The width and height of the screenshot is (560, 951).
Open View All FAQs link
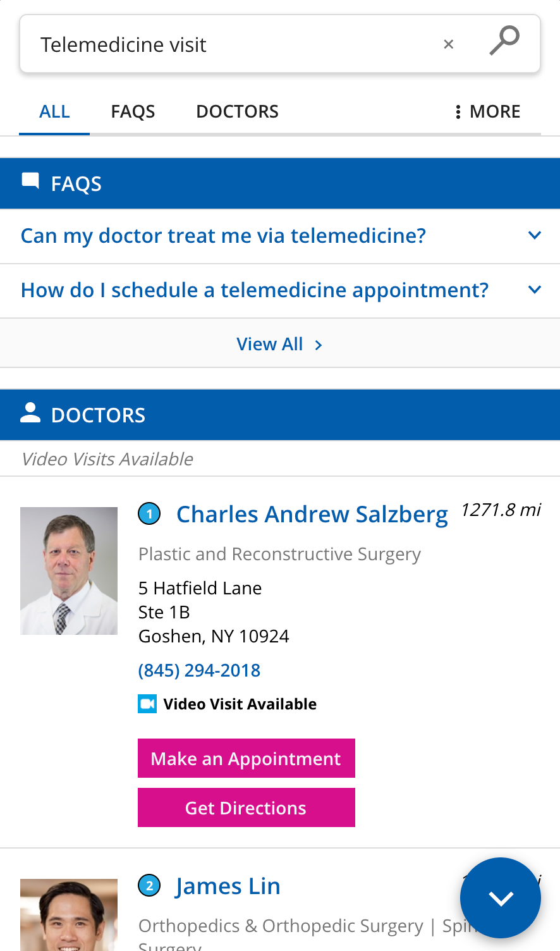click(x=280, y=344)
